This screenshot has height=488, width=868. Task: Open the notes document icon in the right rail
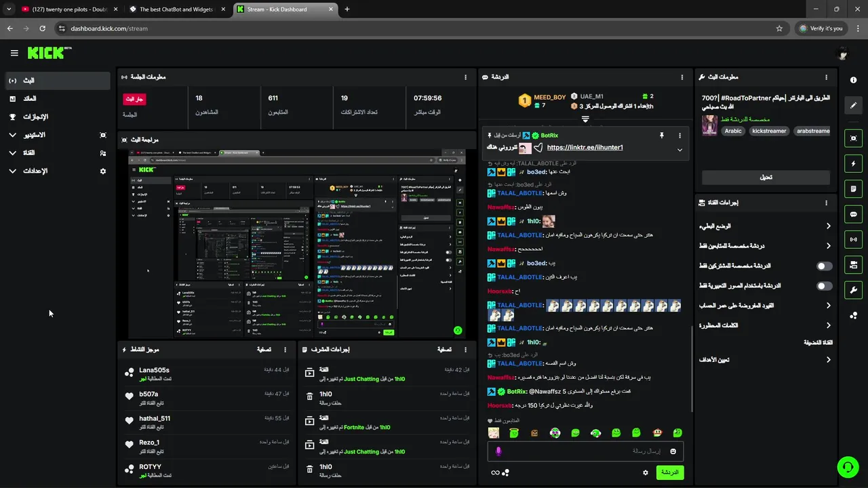(853, 188)
